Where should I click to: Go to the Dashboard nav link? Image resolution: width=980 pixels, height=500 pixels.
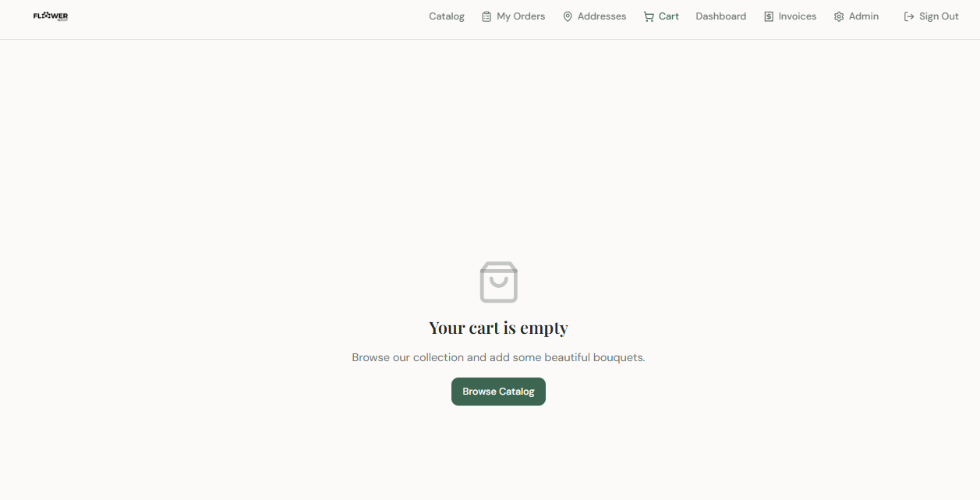point(721,16)
